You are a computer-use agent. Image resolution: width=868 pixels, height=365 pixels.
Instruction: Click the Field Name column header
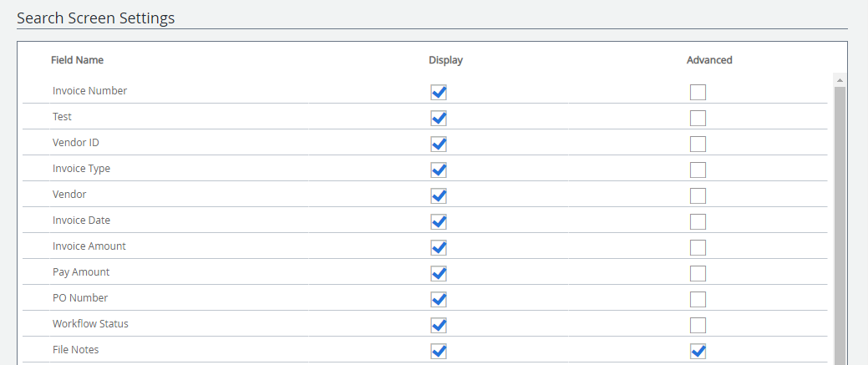tap(77, 60)
